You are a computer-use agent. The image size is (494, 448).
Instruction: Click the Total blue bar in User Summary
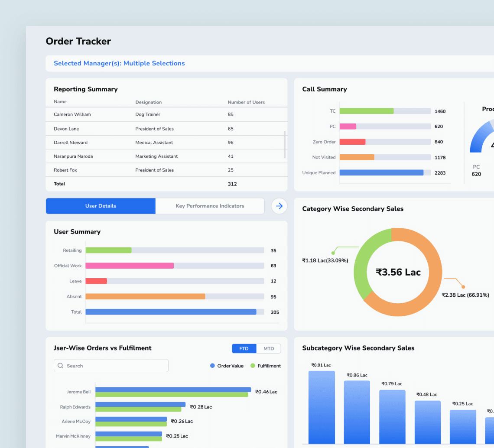pos(171,312)
